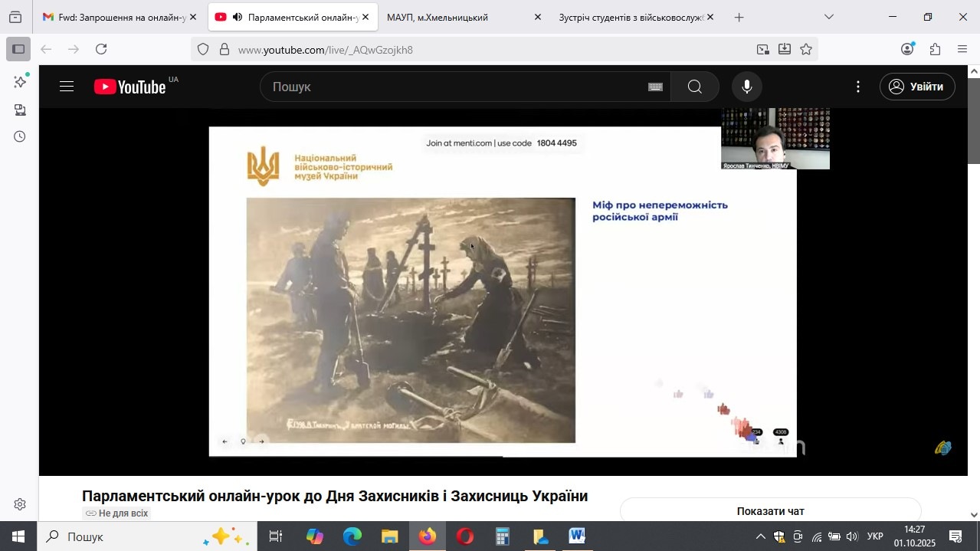Open the clock showing 14:27
This screenshot has height=551, width=980.
914,536
